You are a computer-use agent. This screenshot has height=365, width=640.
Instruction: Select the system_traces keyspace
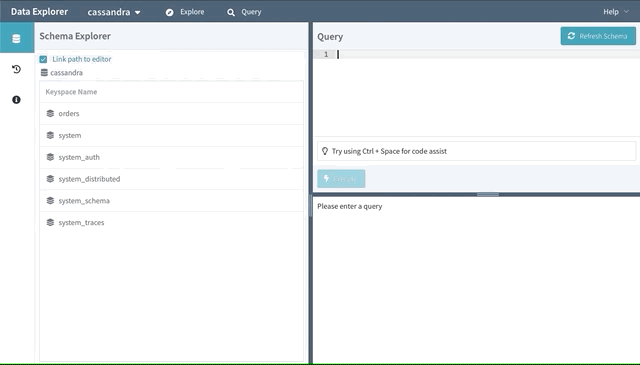171,223
